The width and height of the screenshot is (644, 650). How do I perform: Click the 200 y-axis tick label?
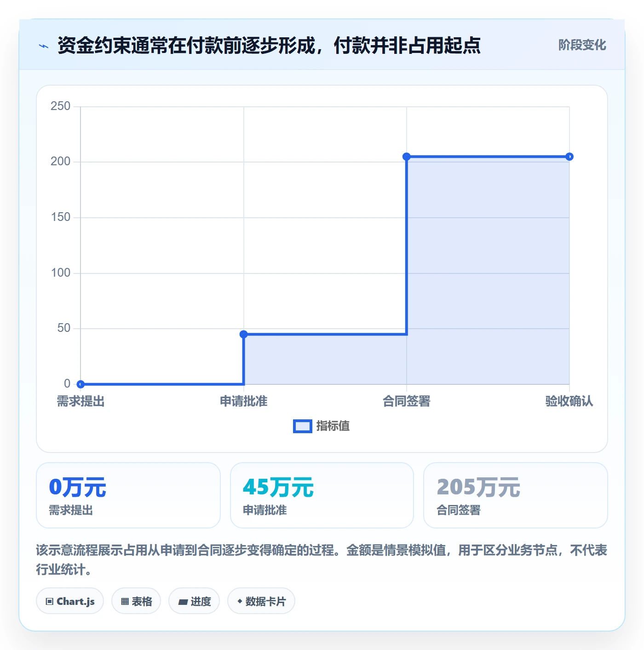click(61, 162)
